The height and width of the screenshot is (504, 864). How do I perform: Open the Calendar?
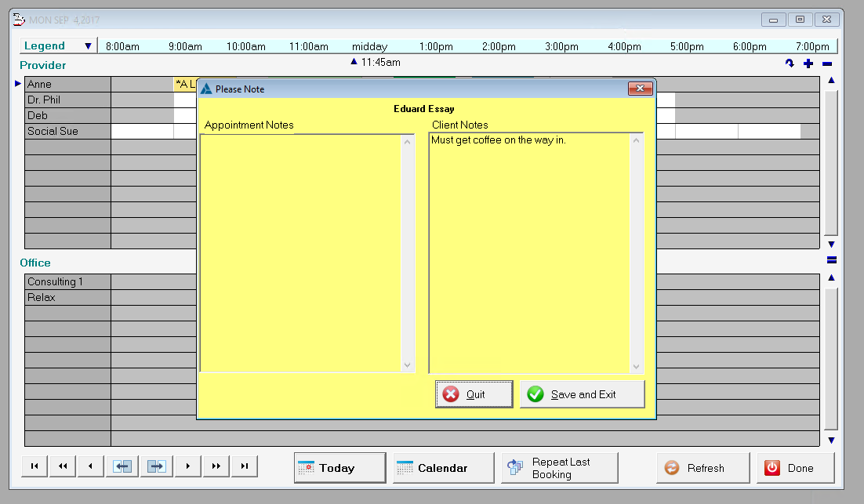pos(443,466)
